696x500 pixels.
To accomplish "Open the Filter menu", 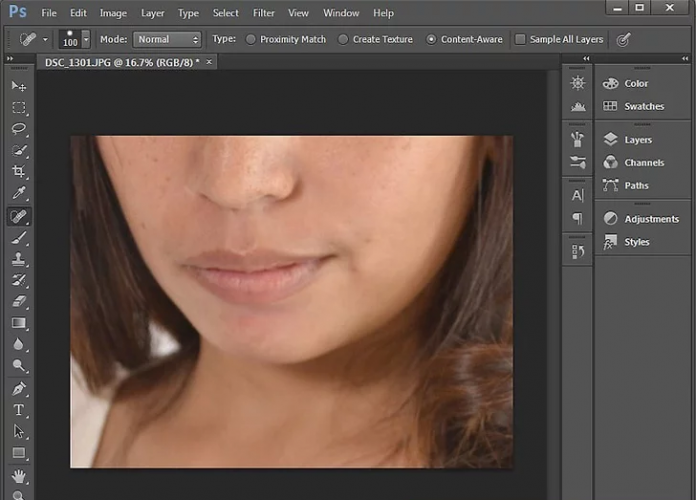I will tap(264, 13).
